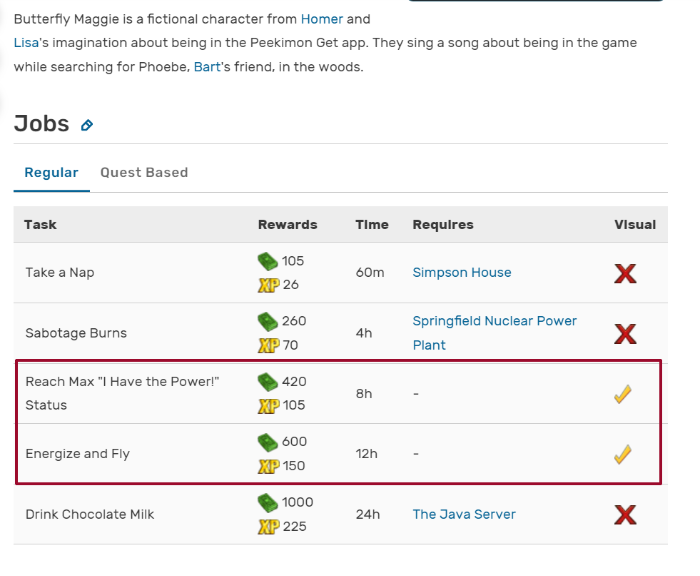Click the Task column header
The height and width of the screenshot is (576, 700).
(41, 225)
